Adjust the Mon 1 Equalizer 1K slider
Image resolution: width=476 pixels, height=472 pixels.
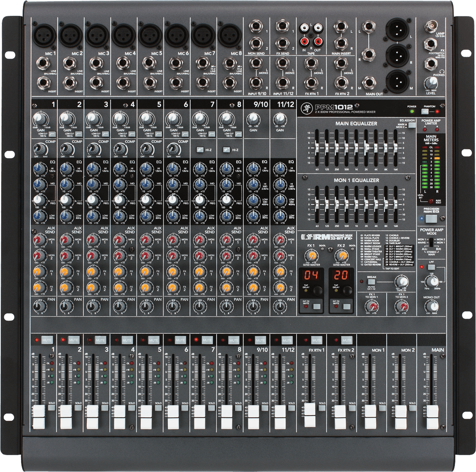pyautogui.click(x=356, y=204)
